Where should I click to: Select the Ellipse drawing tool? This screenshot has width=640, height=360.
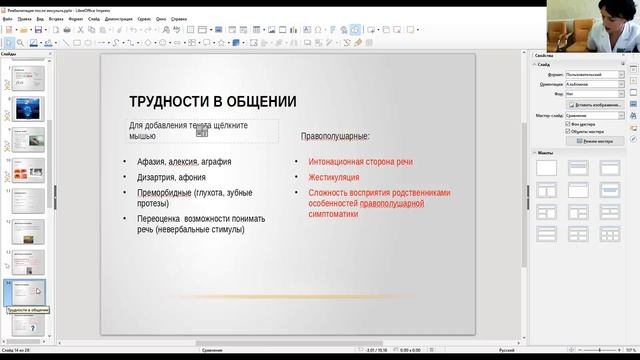point(88,43)
